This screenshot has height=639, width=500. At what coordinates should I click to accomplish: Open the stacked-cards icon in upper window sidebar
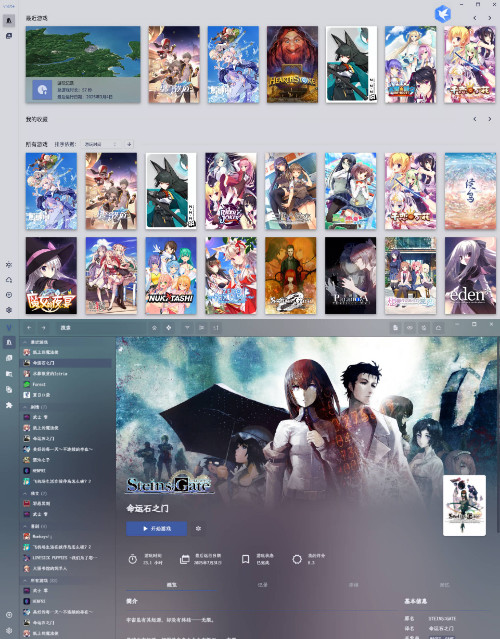[x=9, y=36]
